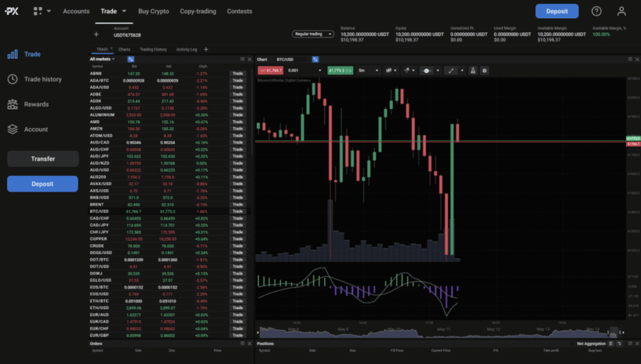Open the help question mark icon

click(596, 11)
